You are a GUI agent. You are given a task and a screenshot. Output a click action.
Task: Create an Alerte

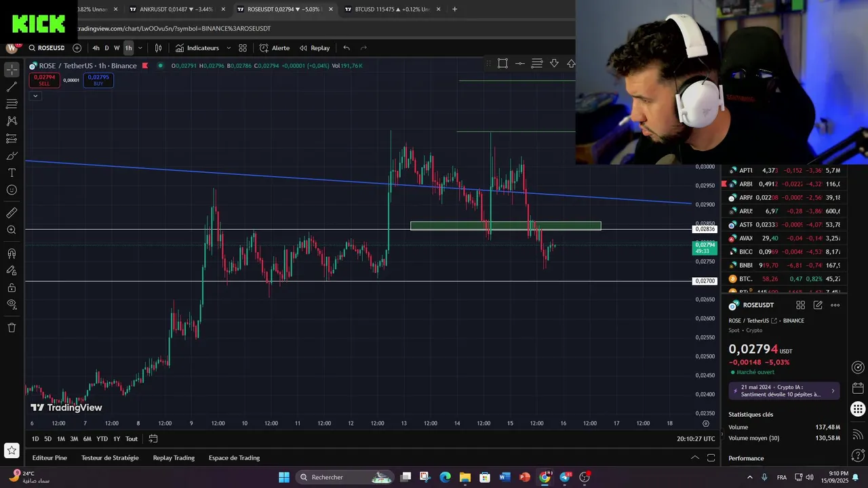click(x=275, y=48)
